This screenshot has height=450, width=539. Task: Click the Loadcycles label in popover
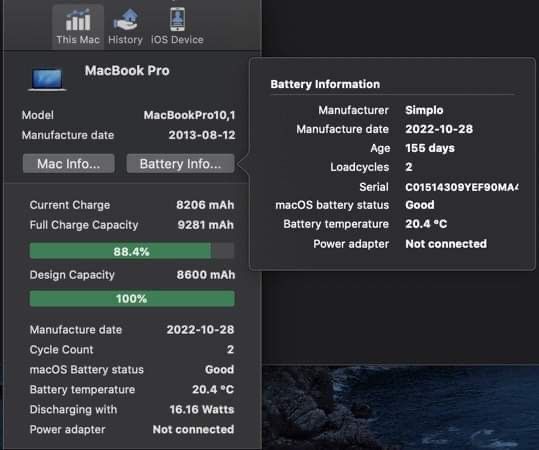(x=360, y=167)
